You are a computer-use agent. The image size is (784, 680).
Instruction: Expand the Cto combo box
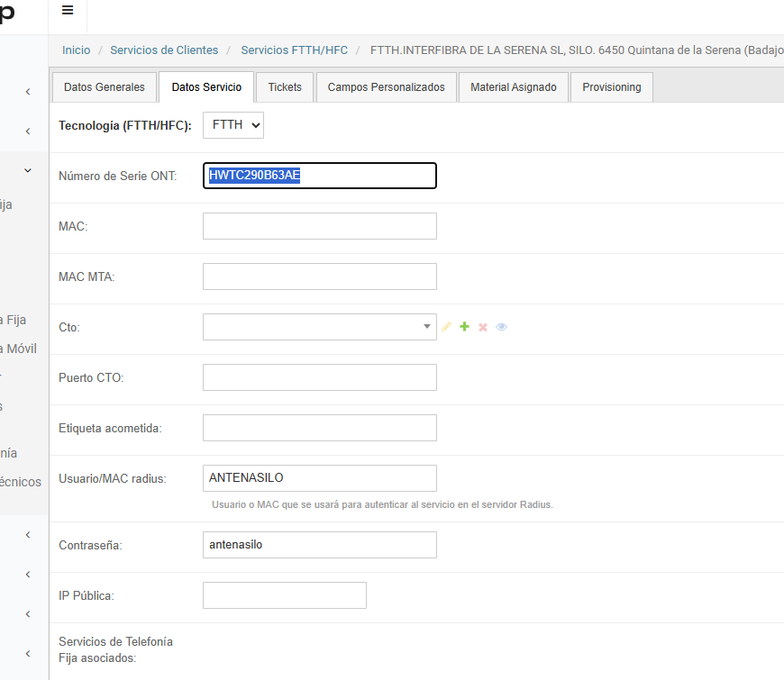[320, 327]
